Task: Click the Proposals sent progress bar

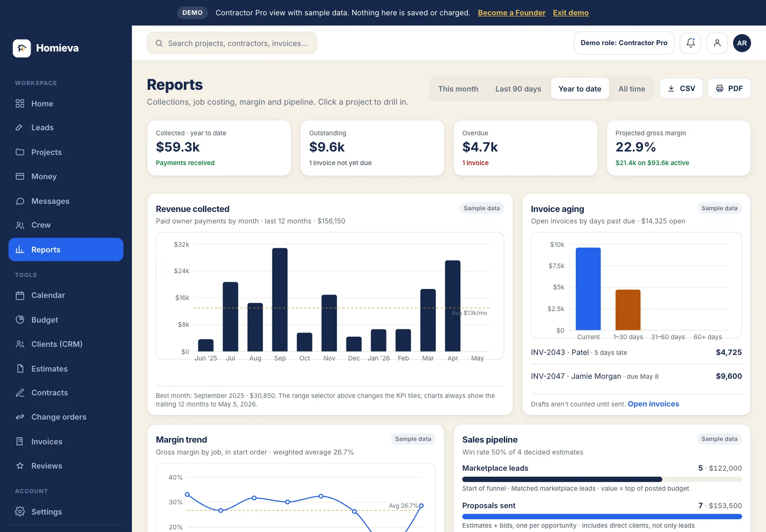Action: (602, 517)
